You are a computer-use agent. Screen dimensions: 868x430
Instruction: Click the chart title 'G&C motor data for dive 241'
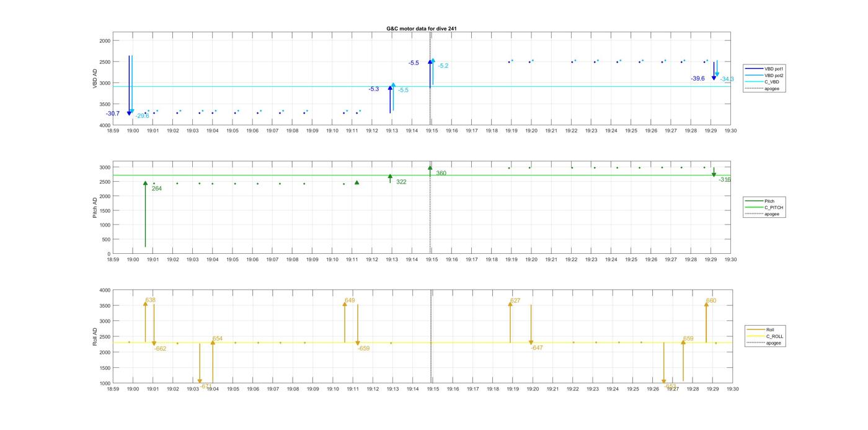[x=422, y=29]
